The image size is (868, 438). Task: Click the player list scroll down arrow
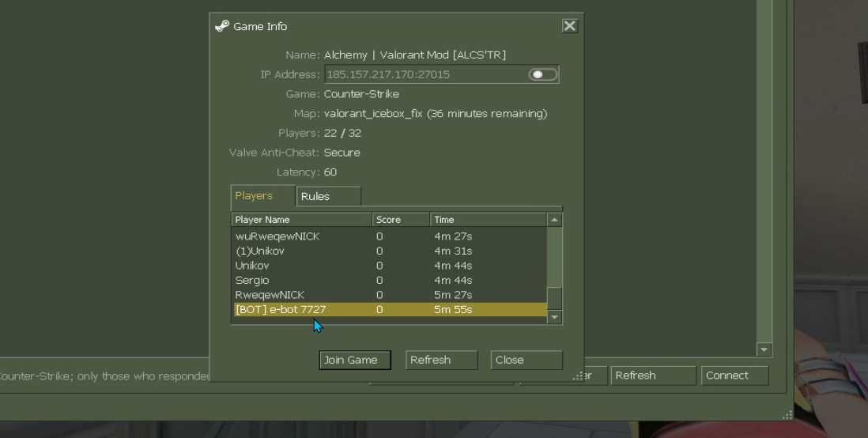pos(555,317)
